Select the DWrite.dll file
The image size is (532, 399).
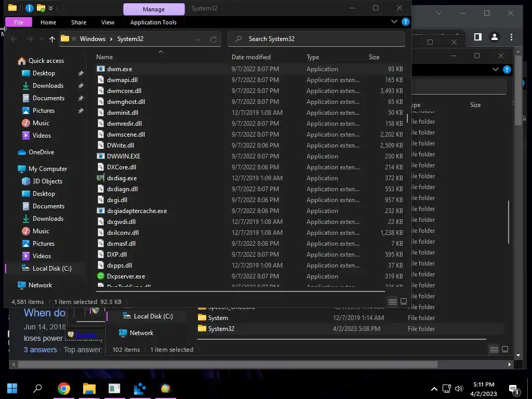click(x=121, y=145)
